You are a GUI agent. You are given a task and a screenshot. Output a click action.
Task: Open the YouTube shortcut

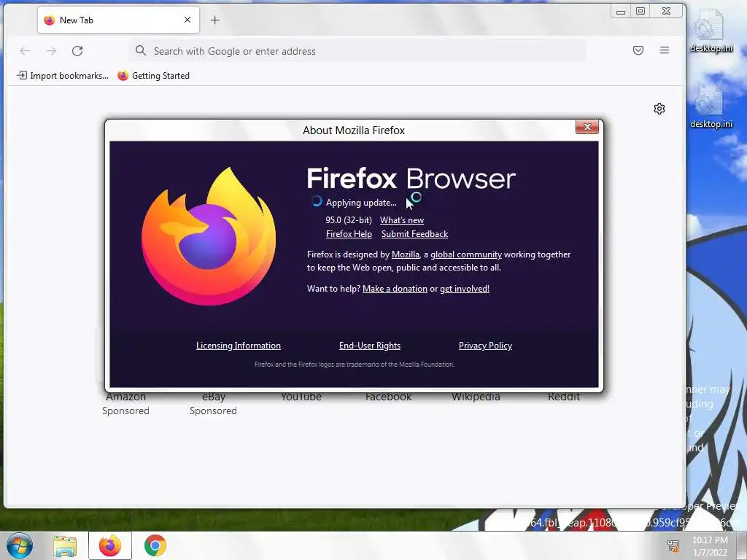[x=301, y=397]
